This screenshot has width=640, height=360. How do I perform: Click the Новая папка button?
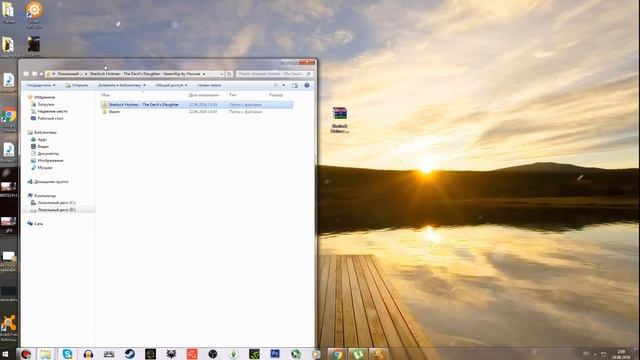pyautogui.click(x=209, y=85)
